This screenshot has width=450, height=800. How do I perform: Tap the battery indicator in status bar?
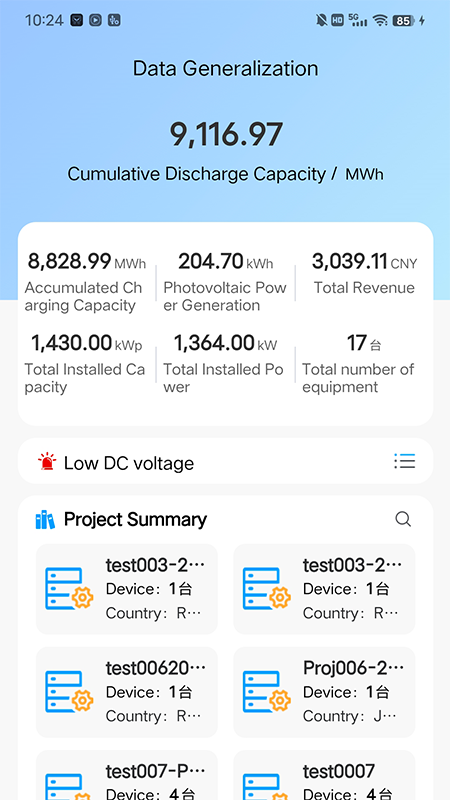click(x=404, y=20)
